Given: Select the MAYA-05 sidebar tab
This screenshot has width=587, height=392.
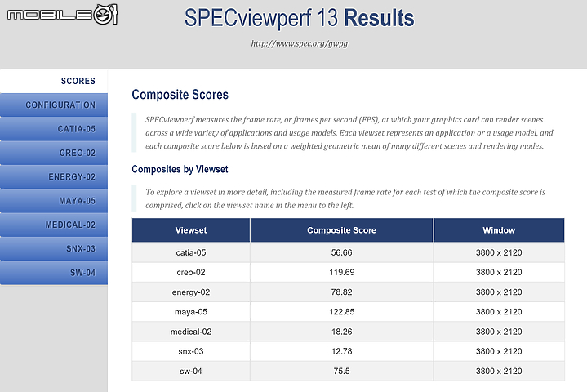Looking at the screenshot, I should coord(54,201).
